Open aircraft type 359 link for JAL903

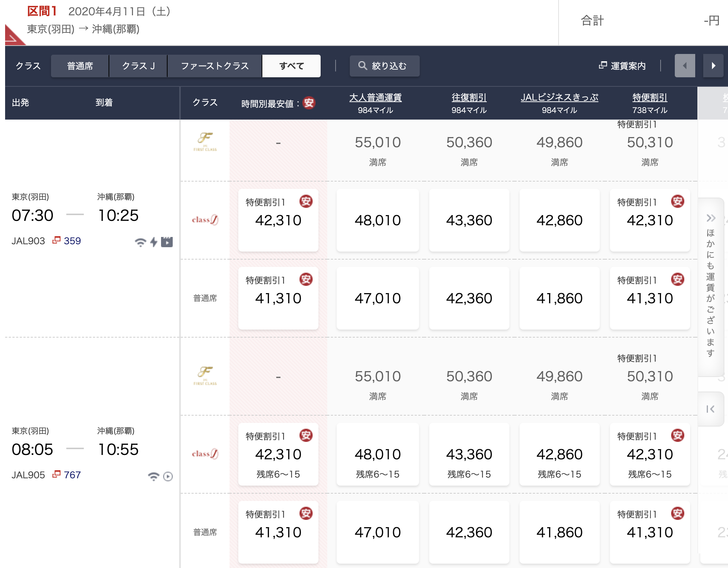pos(72,241)
